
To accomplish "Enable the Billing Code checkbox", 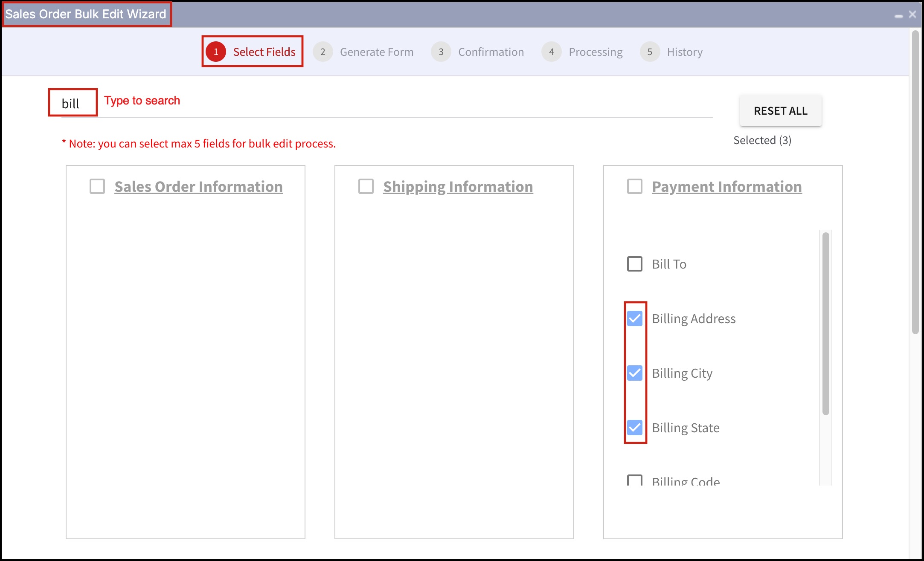I will [x=634, y=481].
